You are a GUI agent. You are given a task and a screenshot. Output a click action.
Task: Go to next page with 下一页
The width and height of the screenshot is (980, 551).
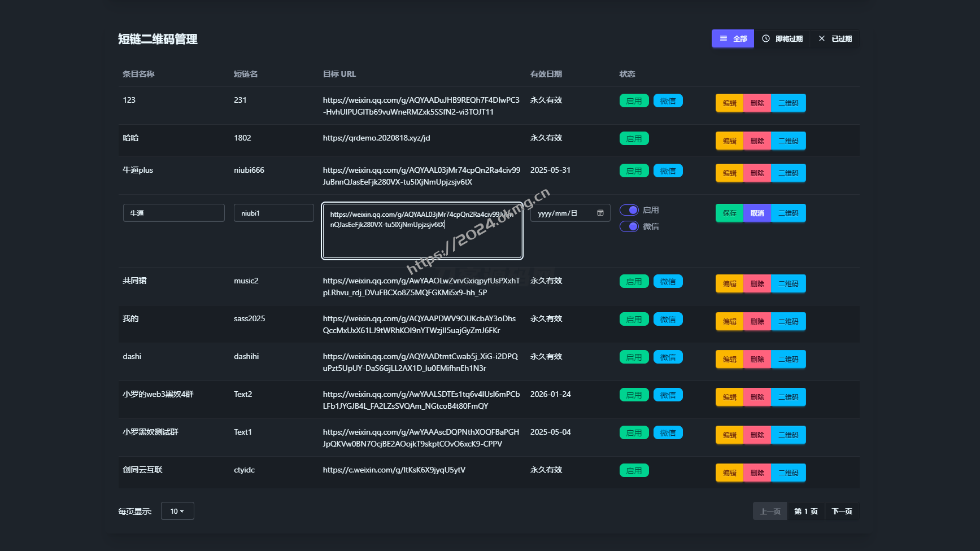[x=842, y=511]
